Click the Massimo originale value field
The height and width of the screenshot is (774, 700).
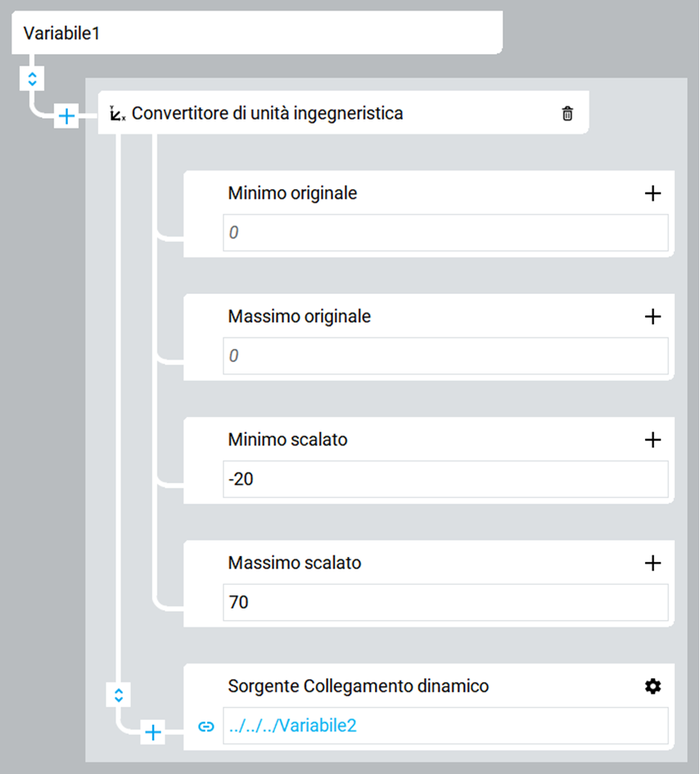click(x=445, y=356)
